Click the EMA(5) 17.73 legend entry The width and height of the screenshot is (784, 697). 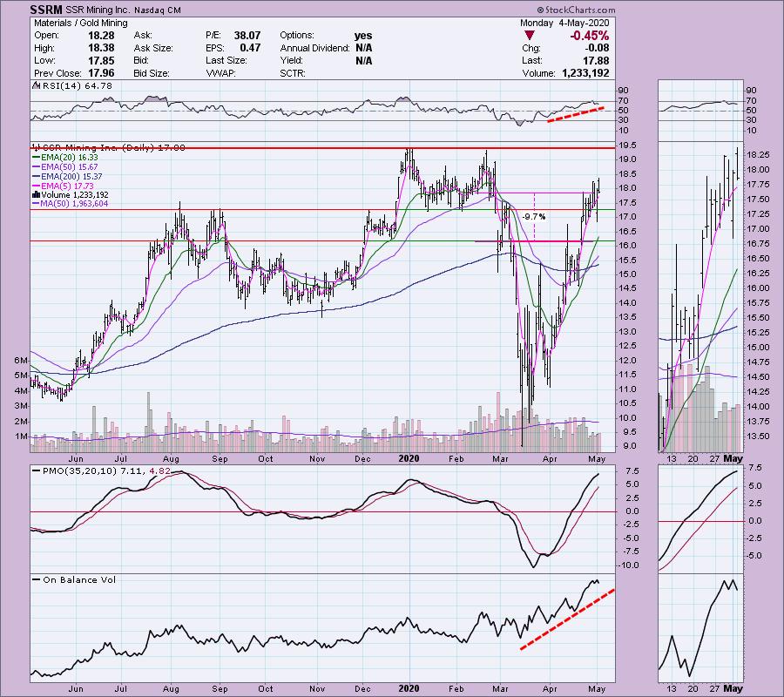click(x=63, y=186)
